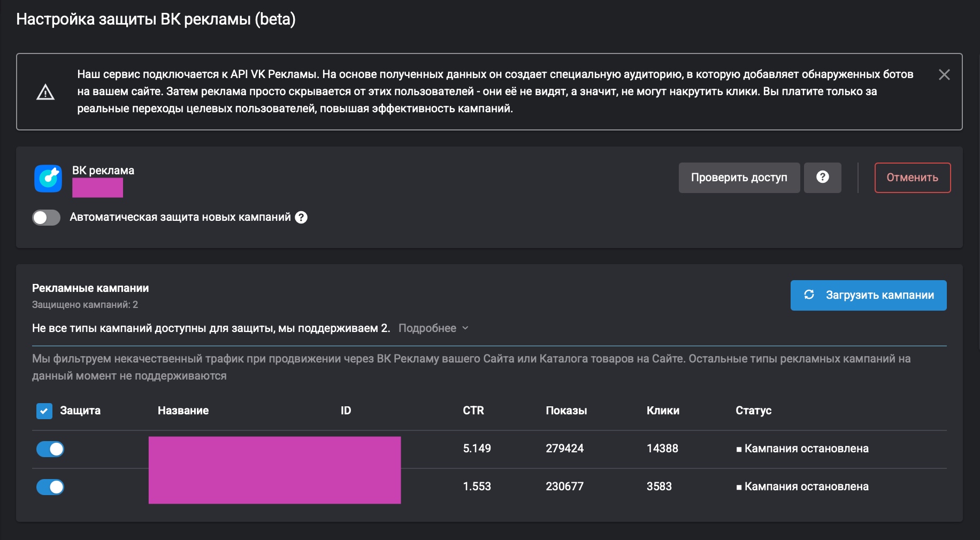Viewport: 980px width, 540px height.
Task: Click the Отменить button
Action: tap(912, 178)
